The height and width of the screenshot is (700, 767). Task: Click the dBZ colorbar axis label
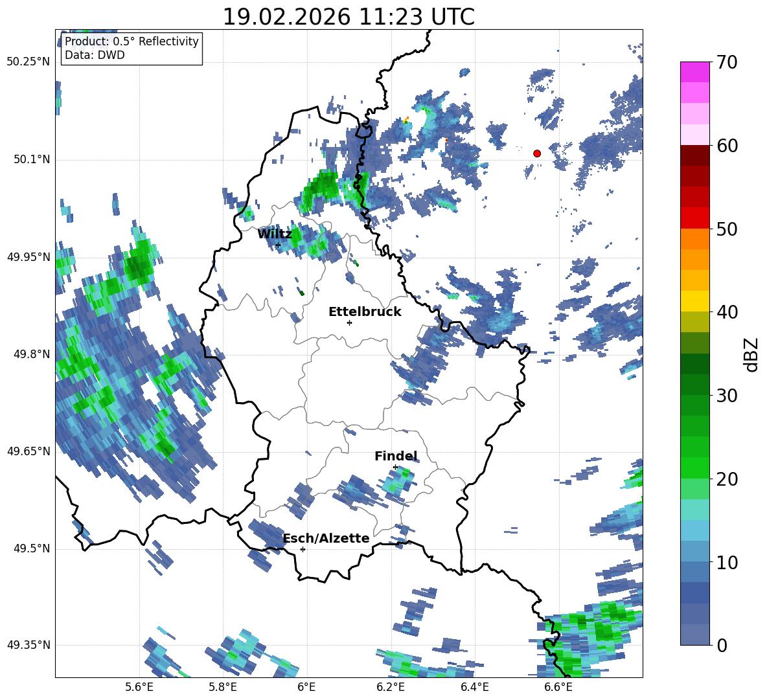click(x=752, y=354)
